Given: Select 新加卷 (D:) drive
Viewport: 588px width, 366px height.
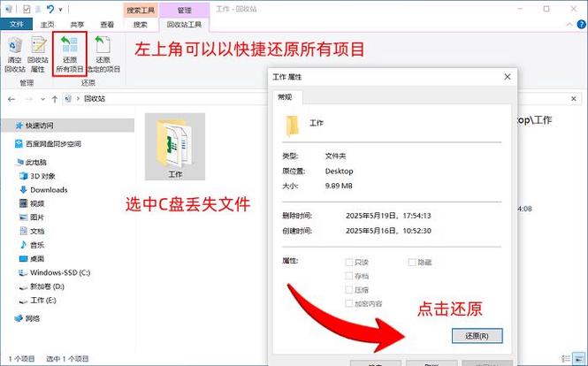Looking at the screenshot, I should pos(47,286).
